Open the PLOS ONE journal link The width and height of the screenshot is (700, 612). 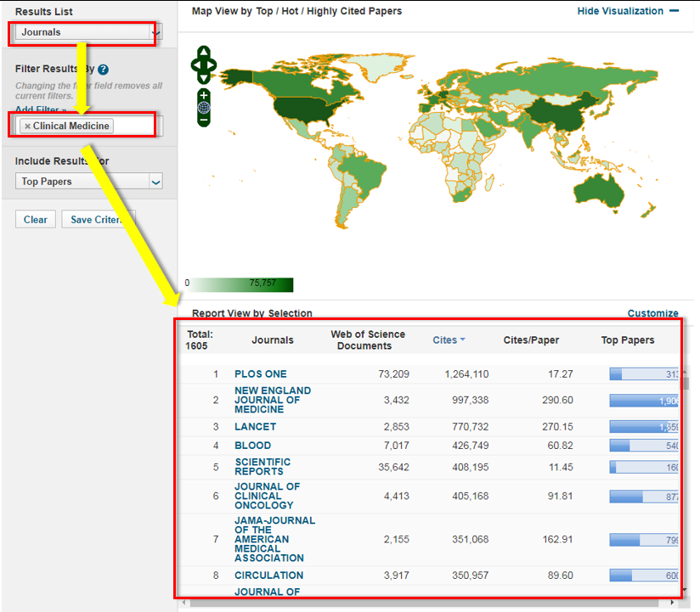click(x=261, y=373)
